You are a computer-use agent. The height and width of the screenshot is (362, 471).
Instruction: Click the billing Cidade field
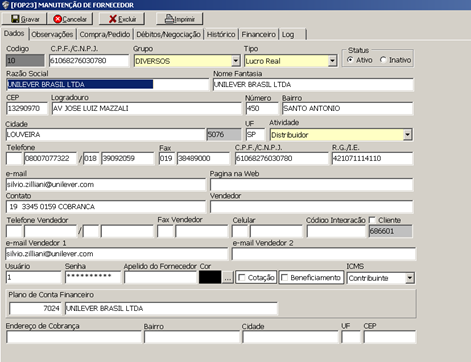tap(290, 337)
